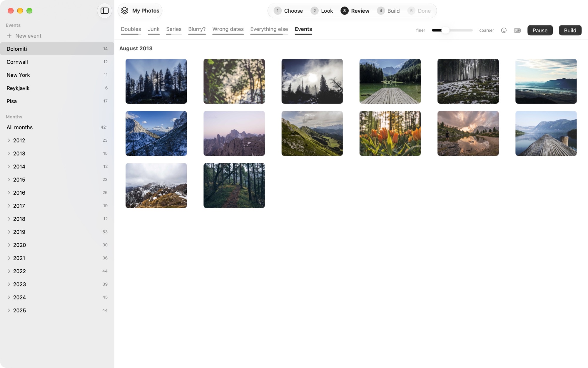Select the green mountain ridge photo
588x368 pixels.
tap(312, 133)
